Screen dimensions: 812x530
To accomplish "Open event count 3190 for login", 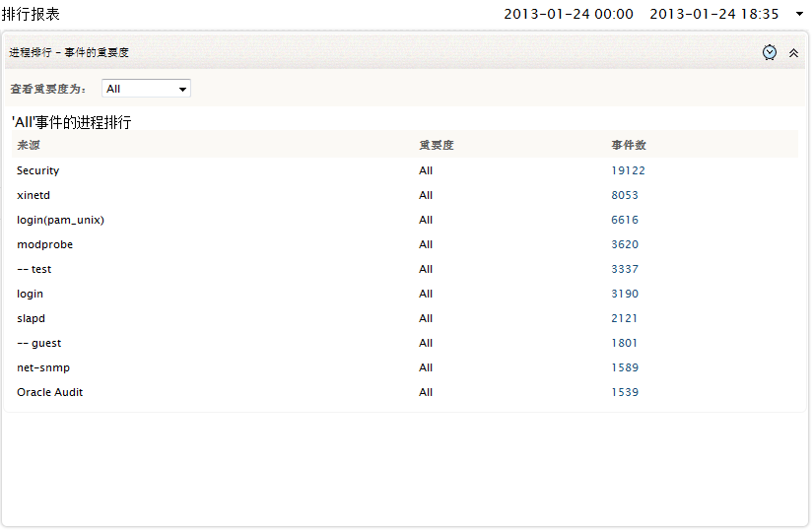I will pyautogui.click(x=625, y=294).
